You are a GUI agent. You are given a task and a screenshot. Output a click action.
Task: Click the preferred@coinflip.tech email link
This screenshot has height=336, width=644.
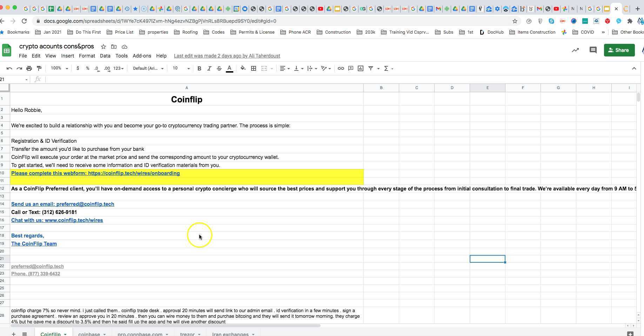click(37, 266)
